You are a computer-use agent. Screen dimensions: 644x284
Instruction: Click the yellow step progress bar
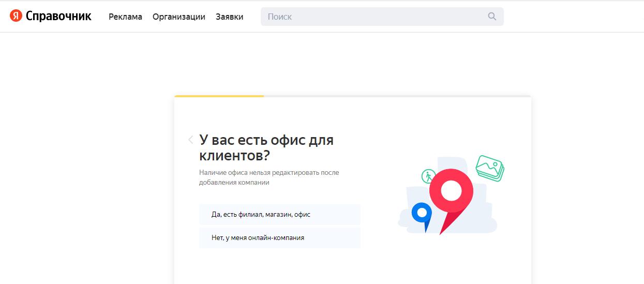coord(219,96)
